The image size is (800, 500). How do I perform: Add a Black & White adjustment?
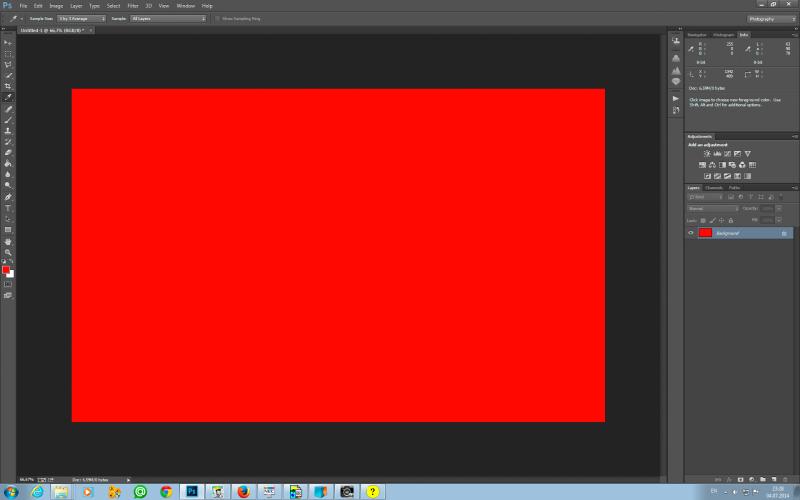pos(722,165)
